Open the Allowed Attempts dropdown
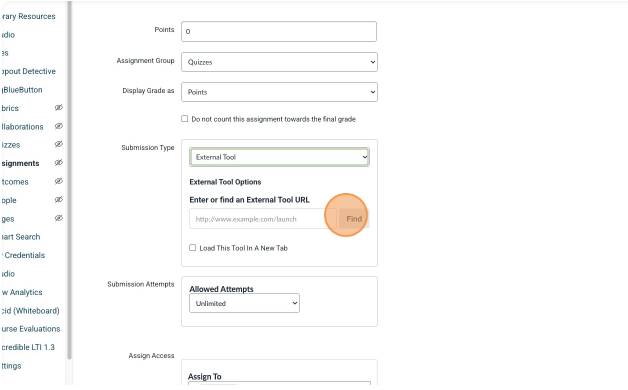The width and height of the screenshot is (628, 390). click(244, 303)
